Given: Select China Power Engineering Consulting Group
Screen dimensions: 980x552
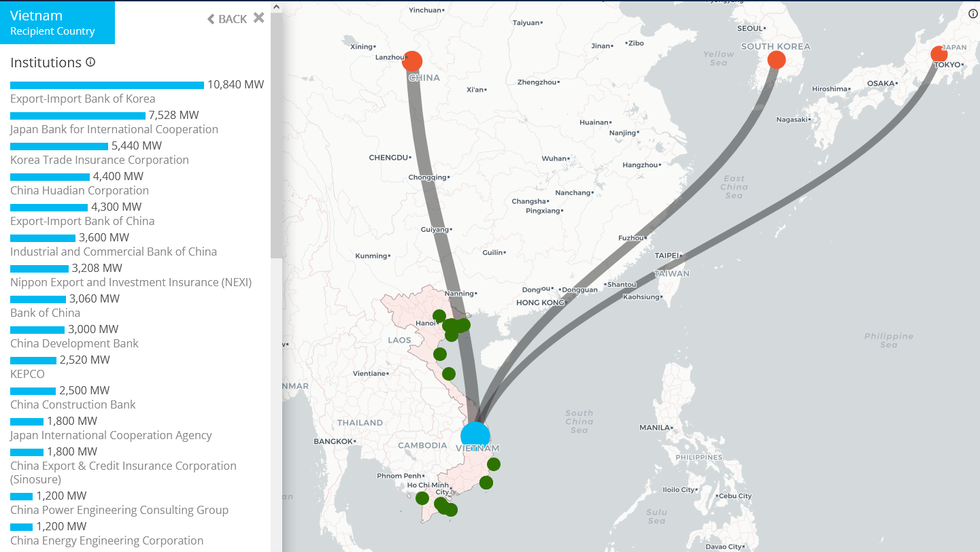Looking at the screenshot, I should pos(119,510).
